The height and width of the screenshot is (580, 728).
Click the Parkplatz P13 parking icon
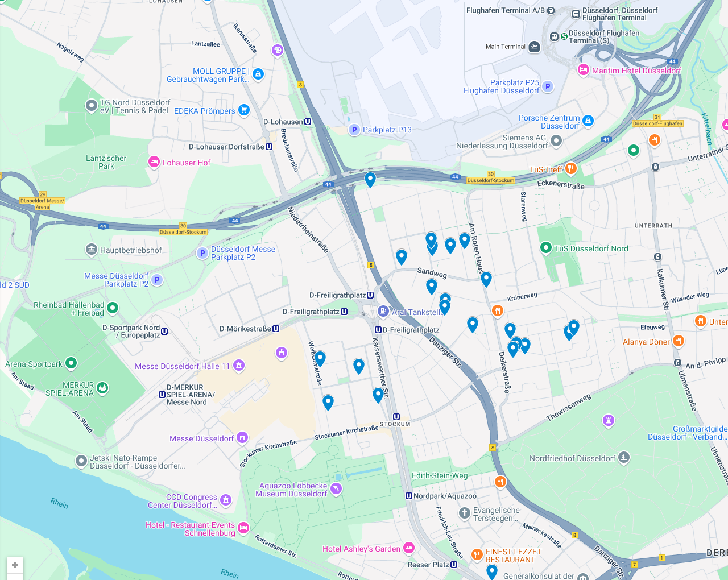pos(354,130)
